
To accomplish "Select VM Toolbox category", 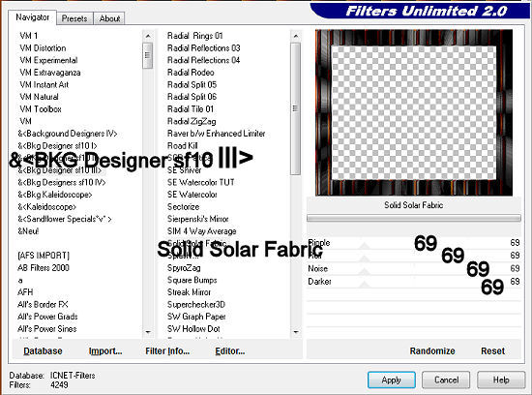I will point(41,109).
